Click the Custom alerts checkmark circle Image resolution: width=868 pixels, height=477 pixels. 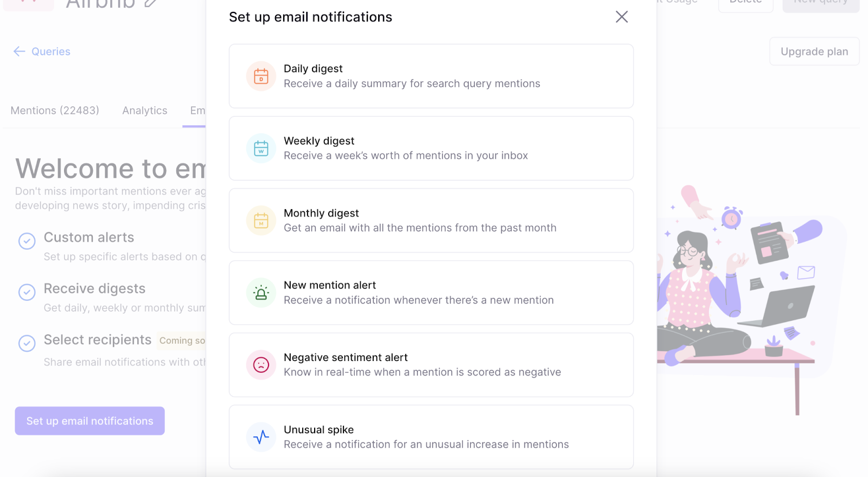[x=27, y=241]
